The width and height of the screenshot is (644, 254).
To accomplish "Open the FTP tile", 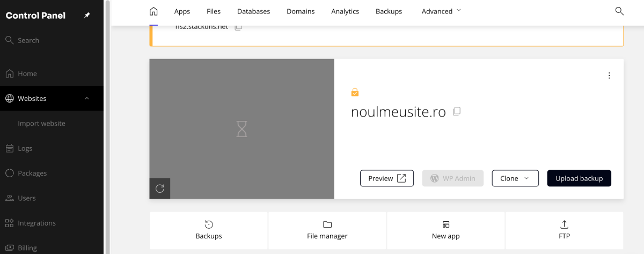I will 564,230.
